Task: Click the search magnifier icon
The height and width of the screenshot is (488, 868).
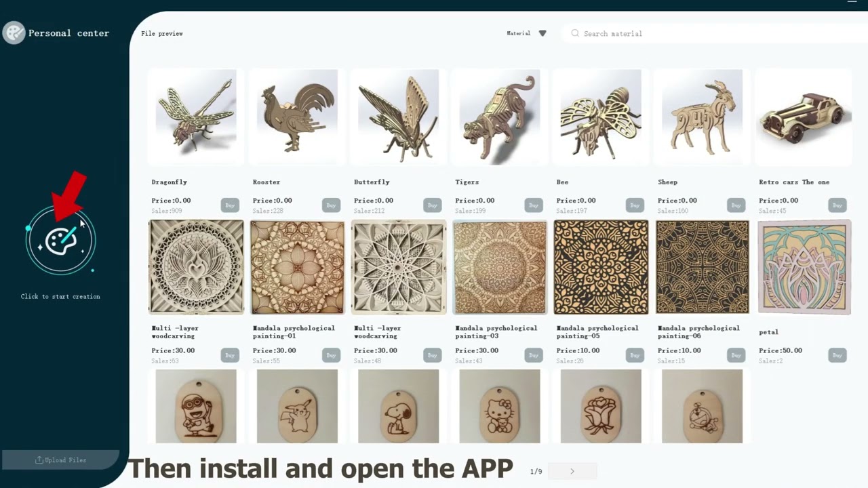Action: coord(575,33)
